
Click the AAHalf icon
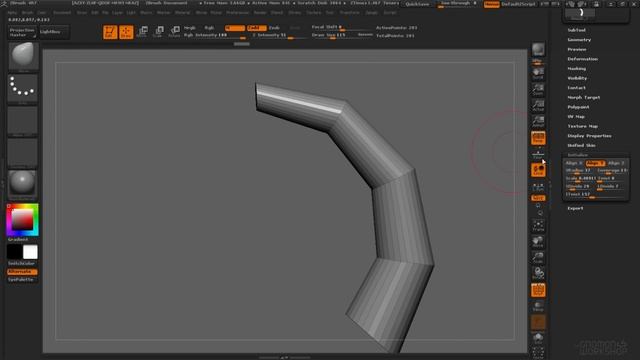coord(538,121)
